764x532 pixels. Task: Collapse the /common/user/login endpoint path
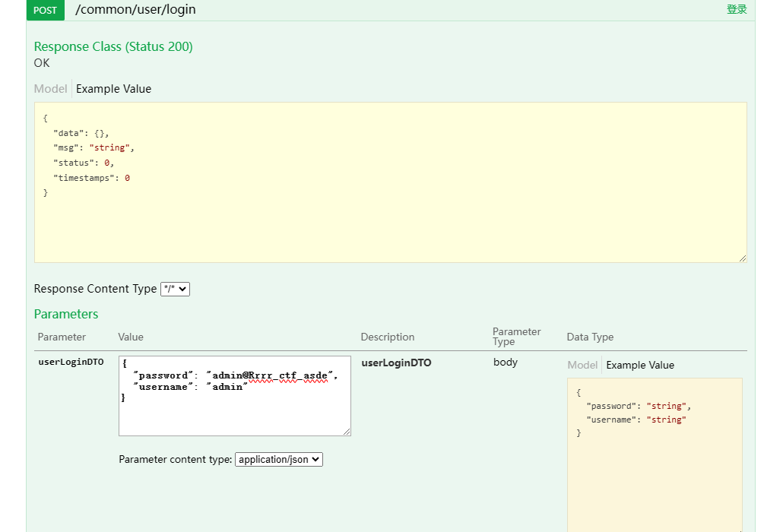135,10
